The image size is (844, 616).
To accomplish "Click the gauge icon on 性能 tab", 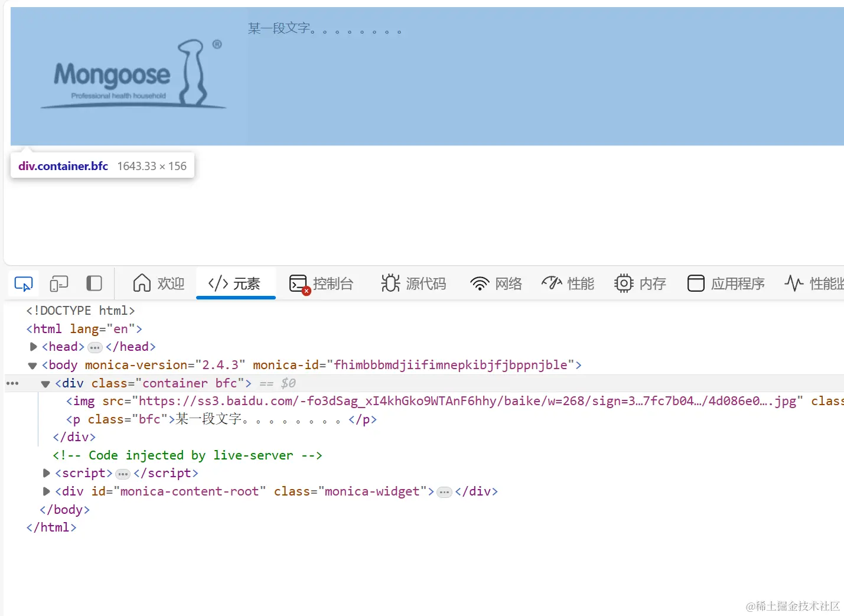I will click(552, 283).
